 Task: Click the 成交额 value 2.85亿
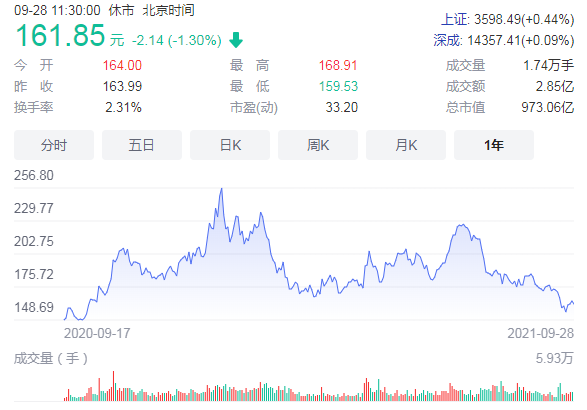(554, 86)
